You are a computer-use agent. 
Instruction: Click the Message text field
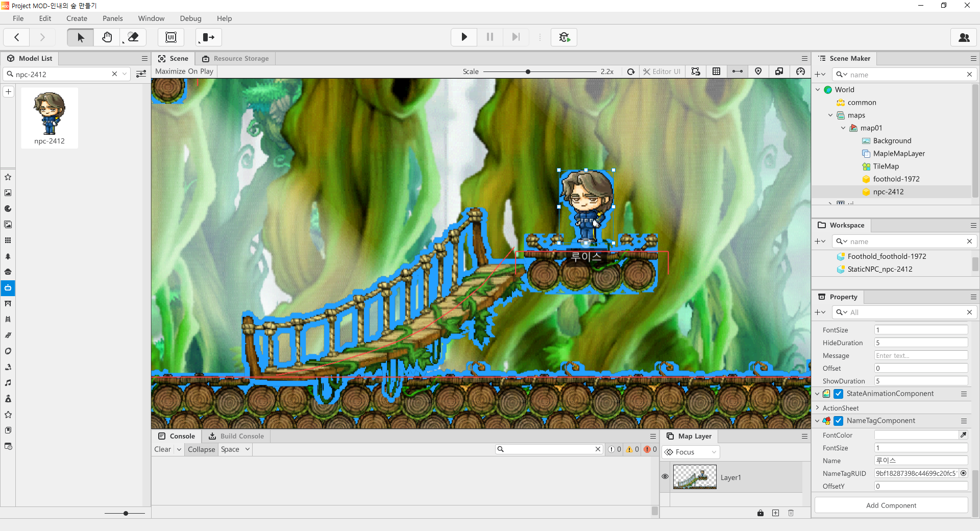[x=921, y=355]
